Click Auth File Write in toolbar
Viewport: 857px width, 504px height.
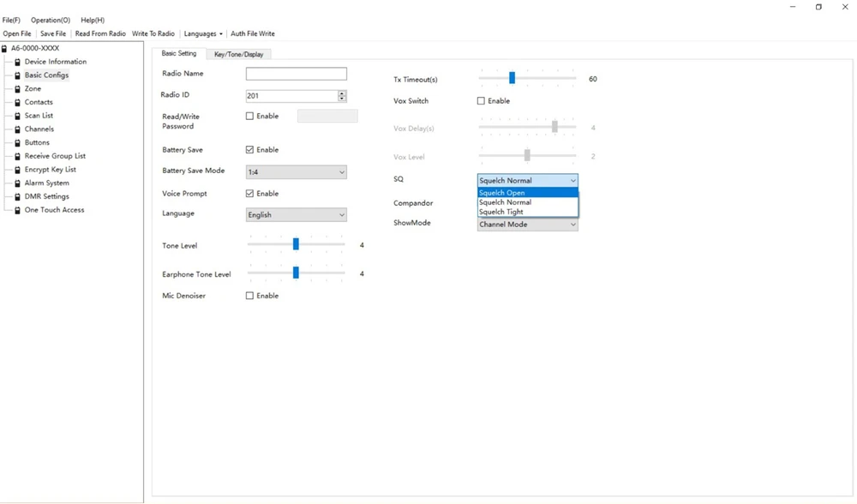tap(253, 34)
